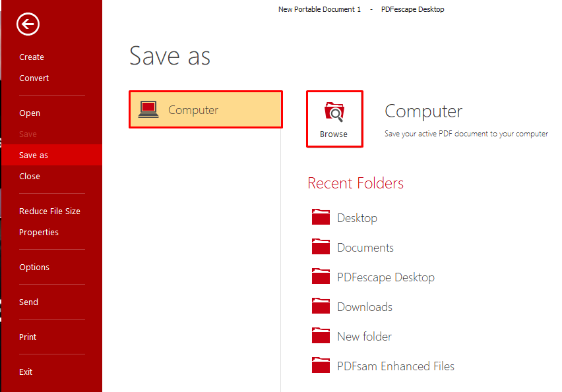Open the Documents recent folder
This screenshot has height=392, width=562.
pyautogui.click(x=365, y=248)
